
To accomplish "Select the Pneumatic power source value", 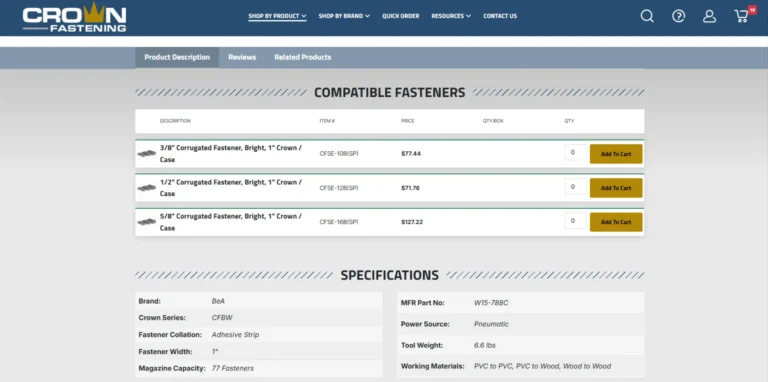I will click(491, 324).
